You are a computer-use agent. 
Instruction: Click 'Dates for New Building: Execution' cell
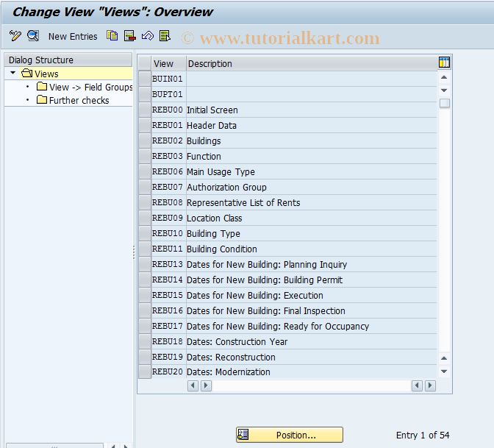[x=311, y=295]
